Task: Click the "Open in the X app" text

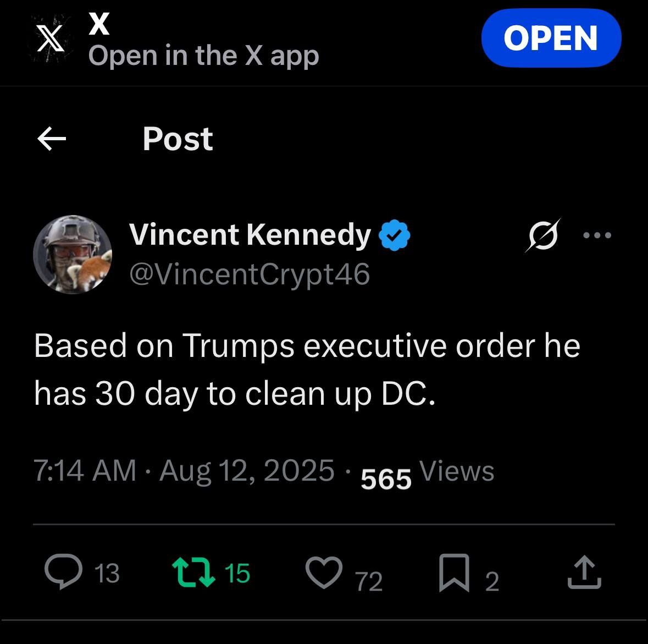Action: point(203,56)
